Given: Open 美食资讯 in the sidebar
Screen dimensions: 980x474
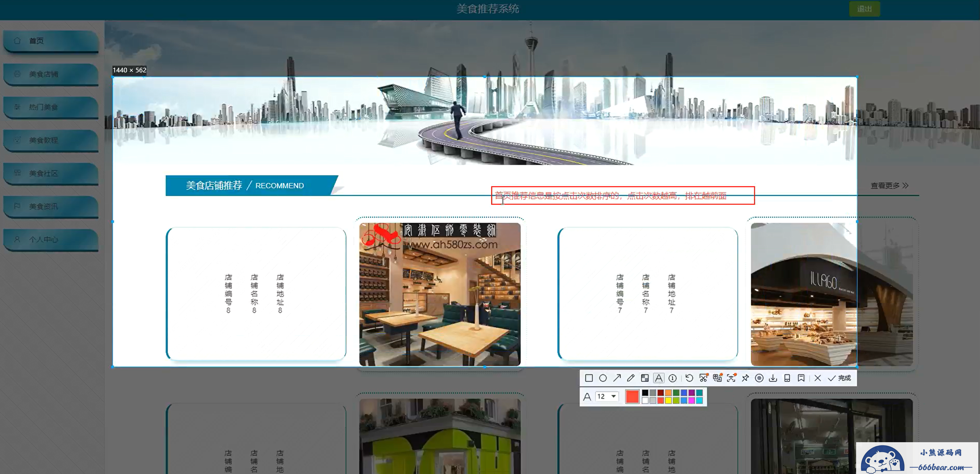Looking at the screenshot, I should 51,206.
